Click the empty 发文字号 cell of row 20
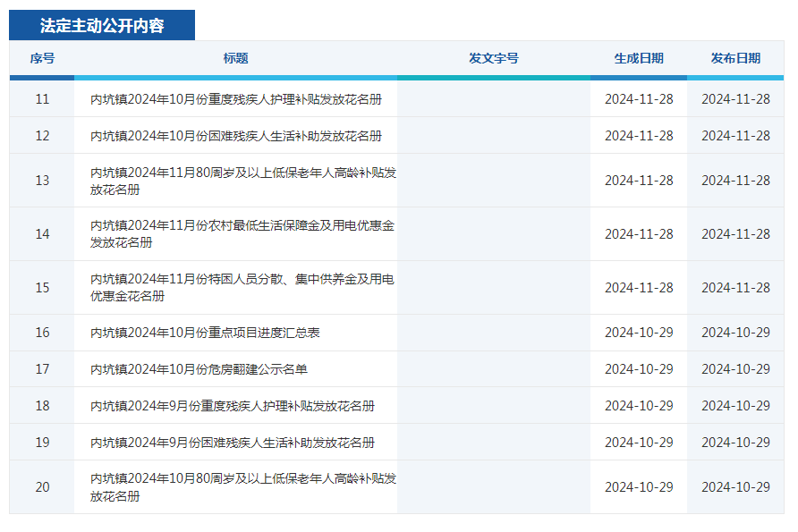Screen dimensions: 798x532 coord(493,486)
